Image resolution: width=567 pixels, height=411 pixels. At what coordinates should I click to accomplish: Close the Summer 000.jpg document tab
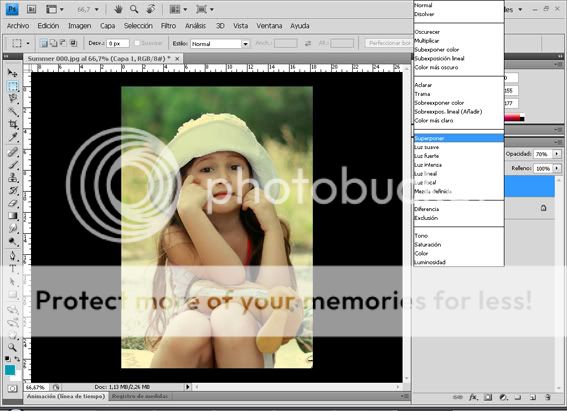pyautogui.click(x=177, y=58)
